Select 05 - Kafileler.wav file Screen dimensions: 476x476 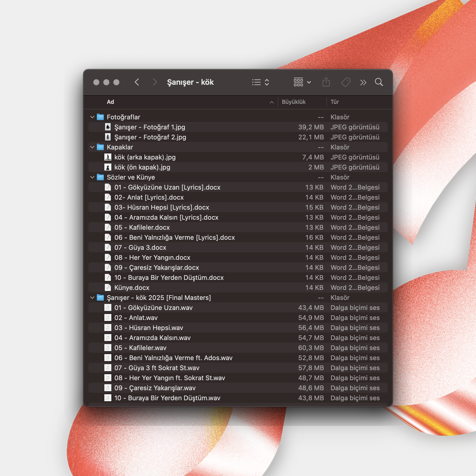[140, 348]
